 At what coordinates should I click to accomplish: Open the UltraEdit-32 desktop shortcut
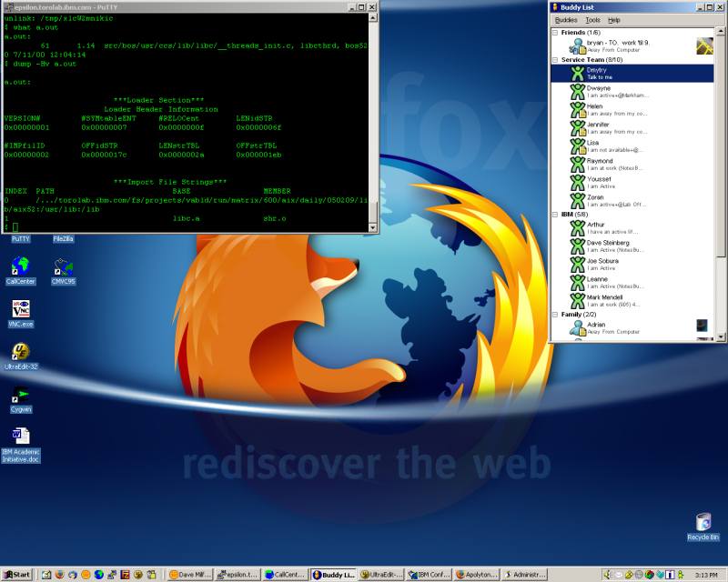(20, 352)
